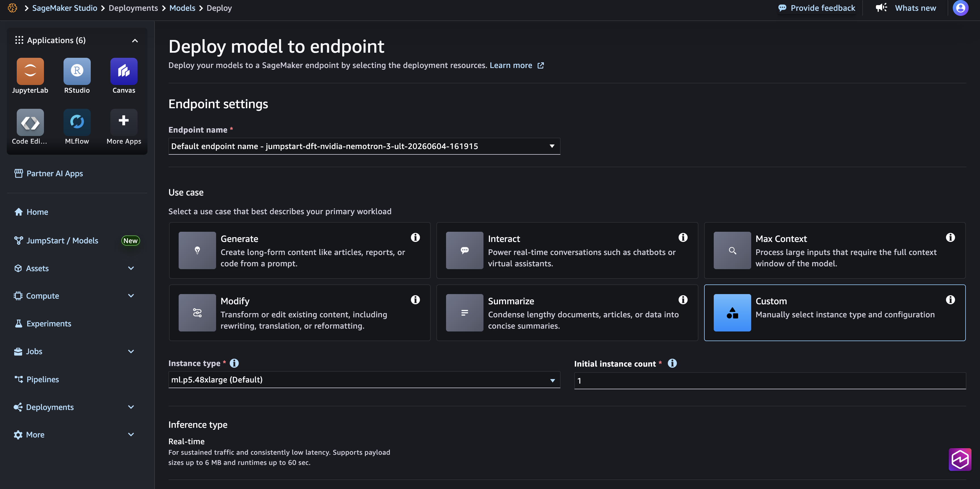Select the Summarize use case card

tap(567, 313)
